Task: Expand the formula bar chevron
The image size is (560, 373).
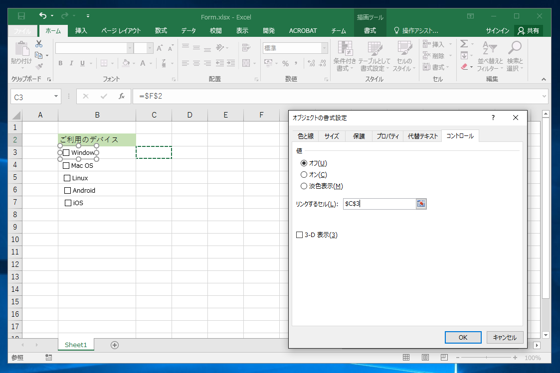Action: tap(544, 96)
